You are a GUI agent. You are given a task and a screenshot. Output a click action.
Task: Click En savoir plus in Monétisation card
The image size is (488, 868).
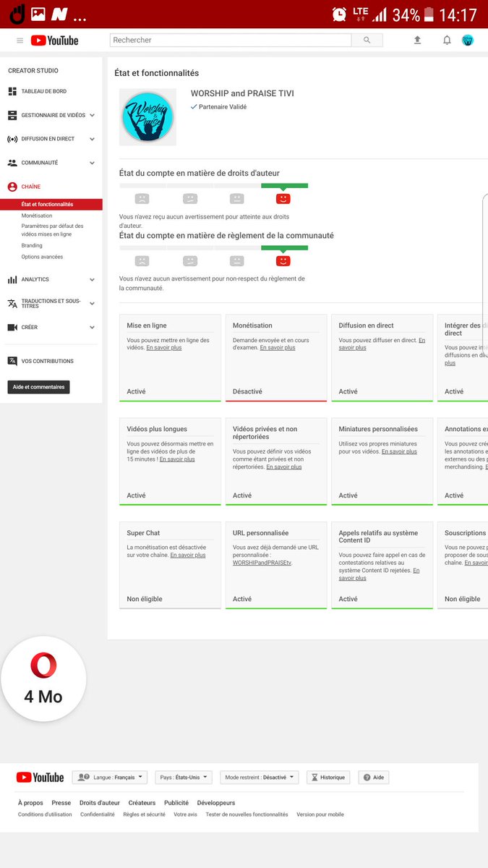coord(278,348)
